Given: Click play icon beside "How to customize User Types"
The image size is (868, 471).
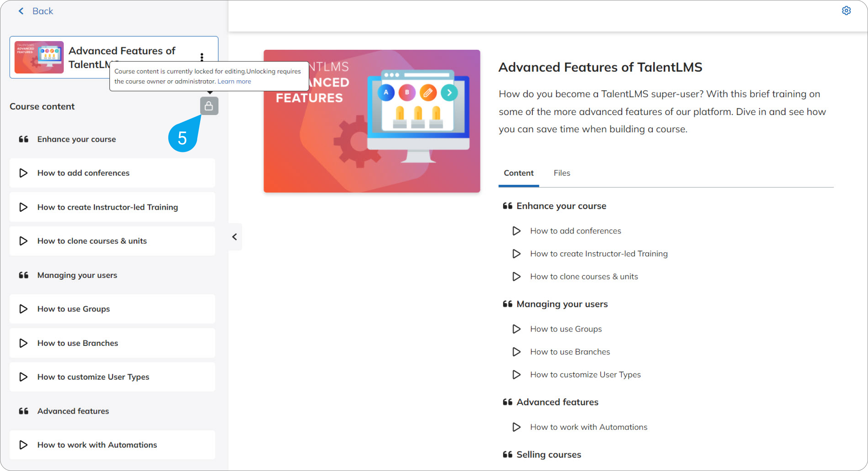Looking at the screenshot, I should (23, 377).
